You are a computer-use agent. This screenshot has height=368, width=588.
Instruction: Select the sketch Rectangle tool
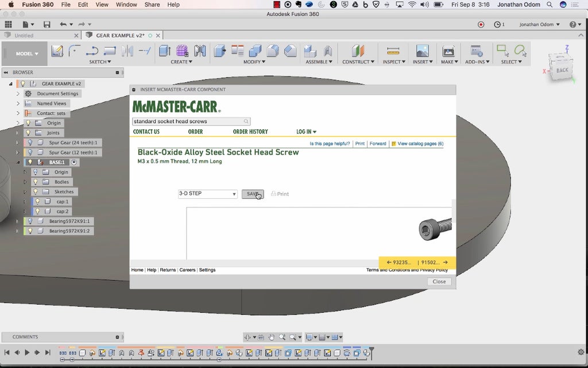click(x=110, y=51)
